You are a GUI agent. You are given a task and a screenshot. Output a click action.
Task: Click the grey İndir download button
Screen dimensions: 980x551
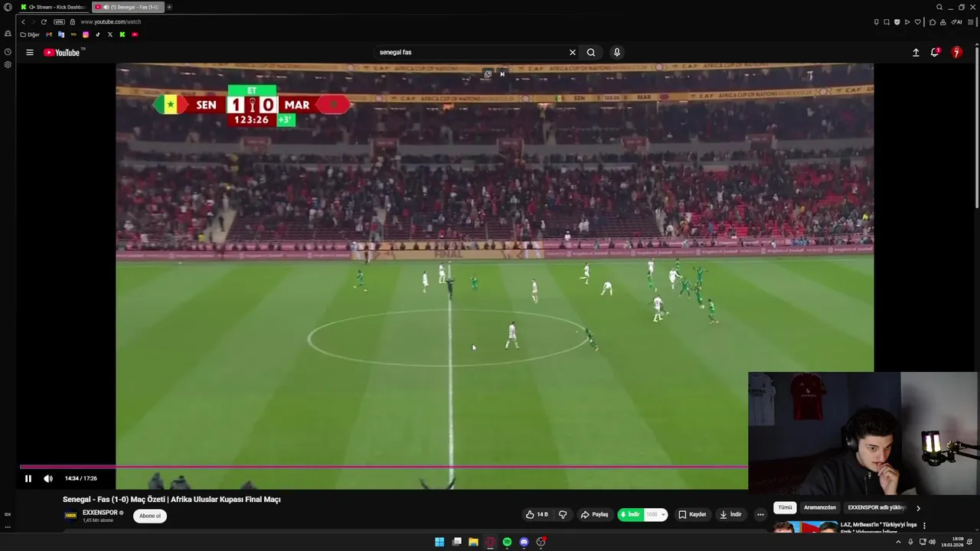730,514
